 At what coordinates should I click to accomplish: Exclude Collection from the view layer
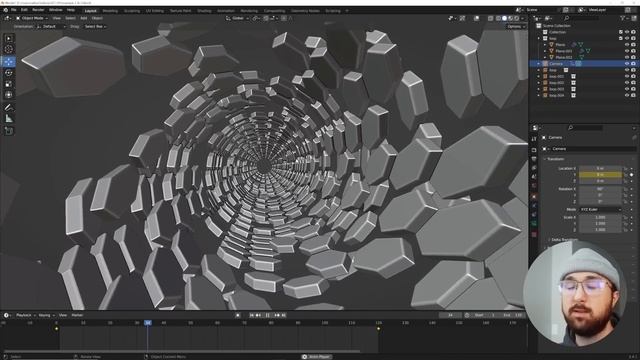click(620, 32)
